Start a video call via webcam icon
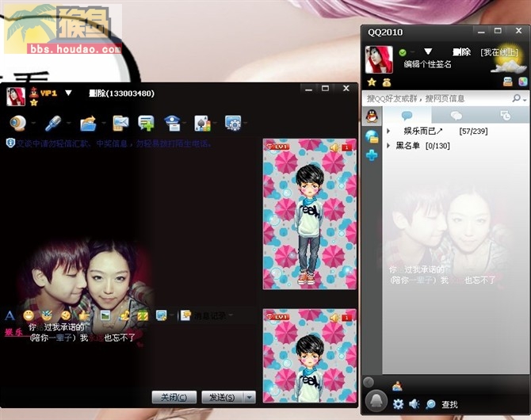This screenshot has width=531, height=420. [17, 123]
